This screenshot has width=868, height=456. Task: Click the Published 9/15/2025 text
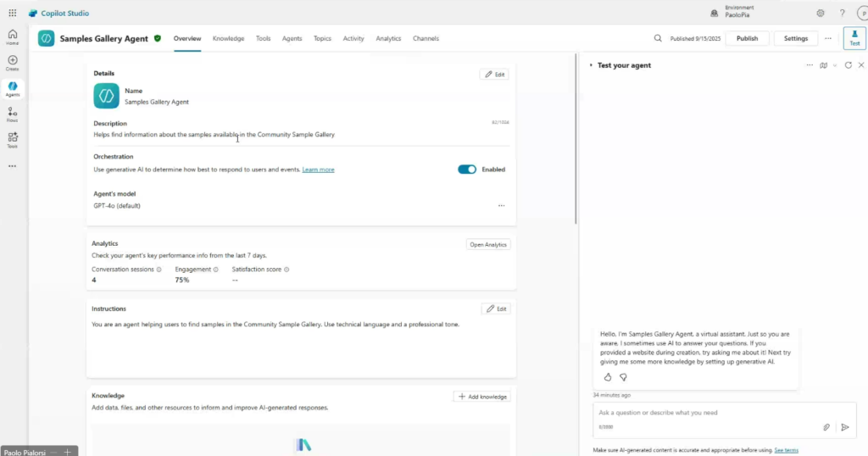[695, 39]
